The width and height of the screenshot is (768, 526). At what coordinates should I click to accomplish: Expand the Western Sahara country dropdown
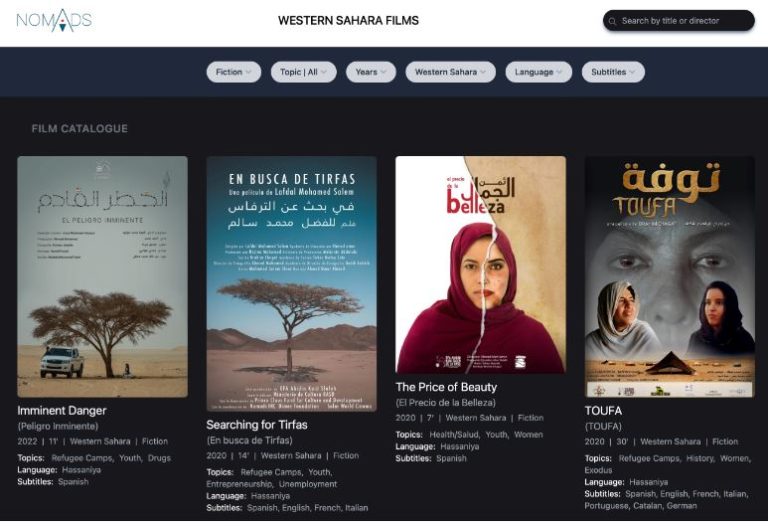[x=450, y=72]
